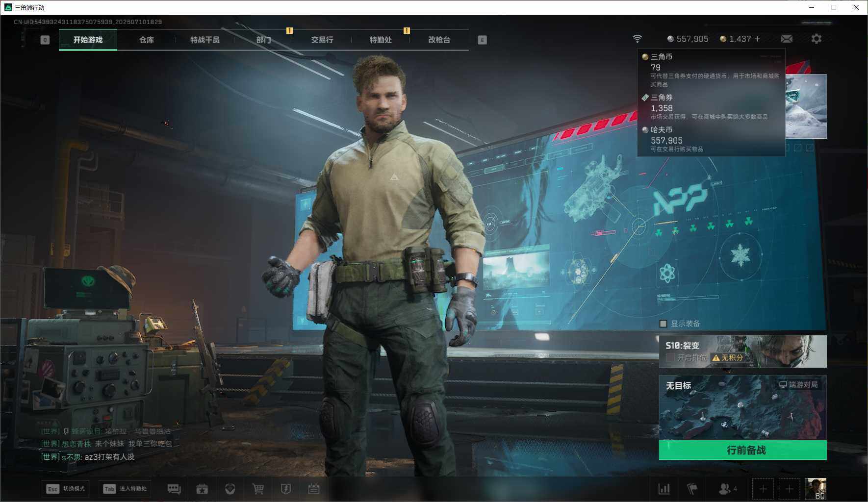Toggle the 开启排位 ranked checkbox

[670, 358]
